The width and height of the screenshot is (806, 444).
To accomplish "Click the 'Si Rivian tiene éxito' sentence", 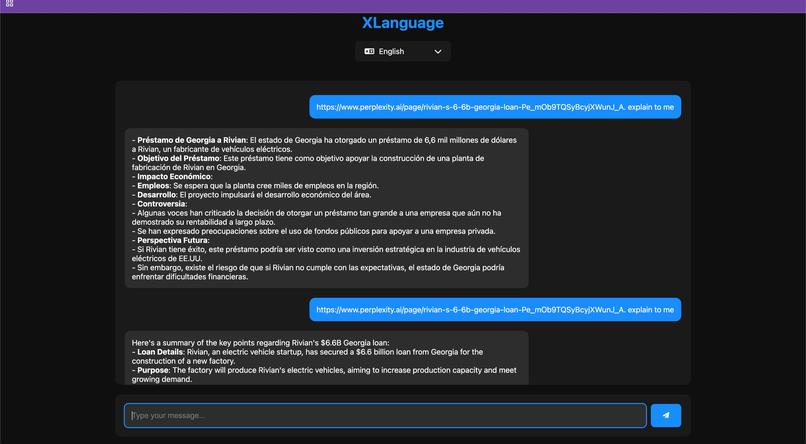I will (x=326, y=254).
